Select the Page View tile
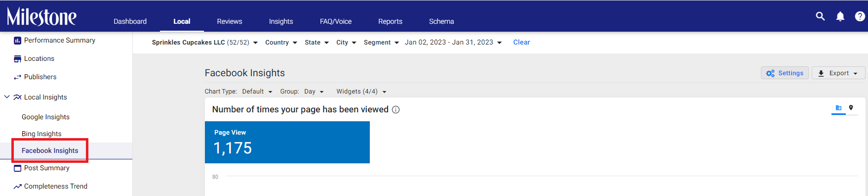 click(x=287, y=142)
